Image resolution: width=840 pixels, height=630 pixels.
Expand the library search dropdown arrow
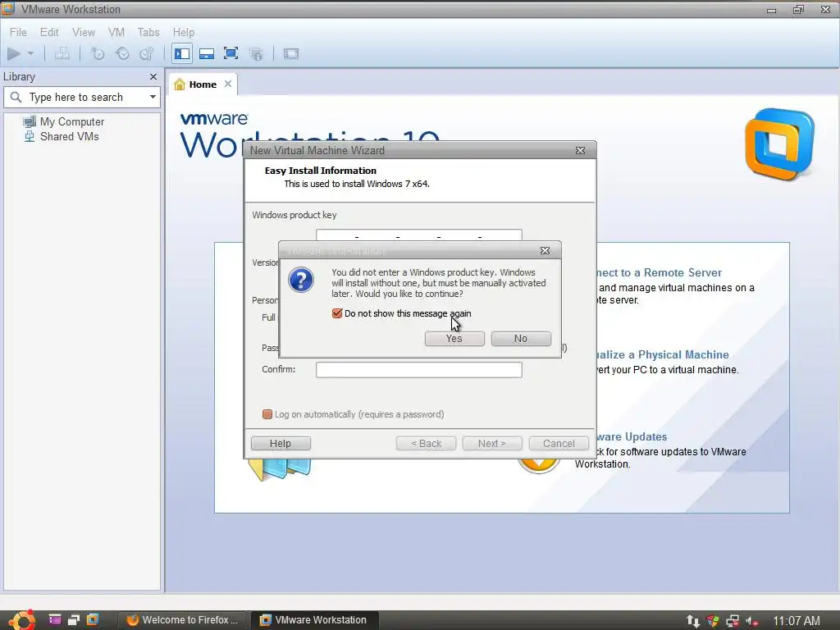click(153, 97)
